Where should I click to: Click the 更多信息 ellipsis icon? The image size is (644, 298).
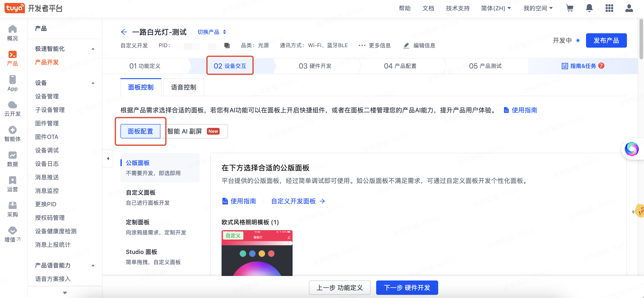tap(362, 45)
